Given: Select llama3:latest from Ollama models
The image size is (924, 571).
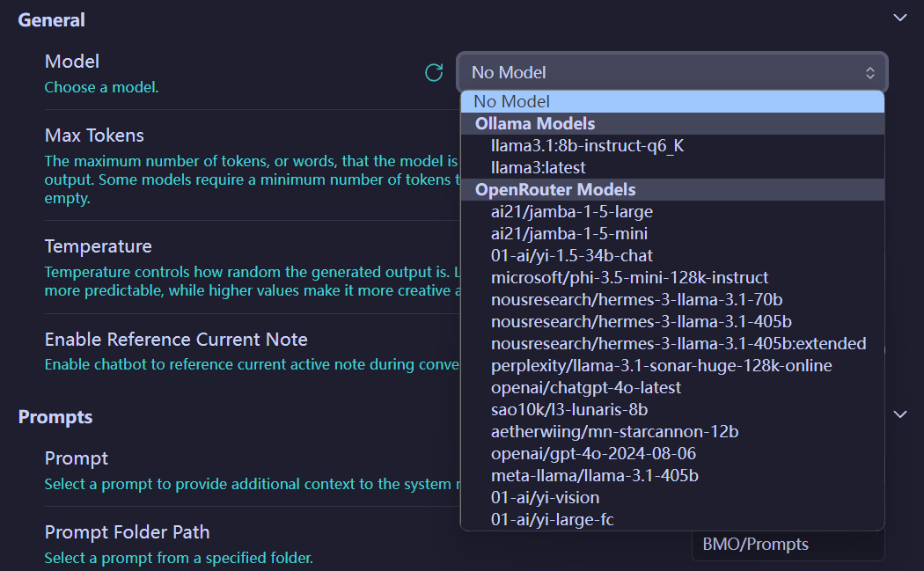Looking at the screenshot, I should tap(538, 167).
